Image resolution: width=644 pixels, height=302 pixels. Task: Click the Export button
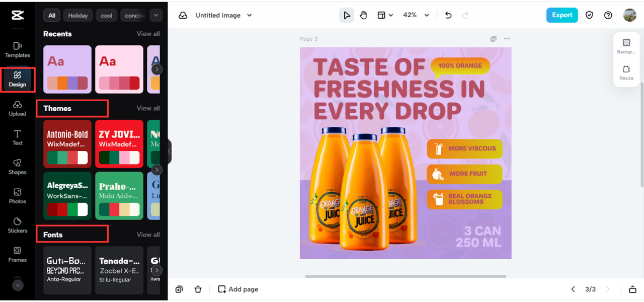pos(562,15)
